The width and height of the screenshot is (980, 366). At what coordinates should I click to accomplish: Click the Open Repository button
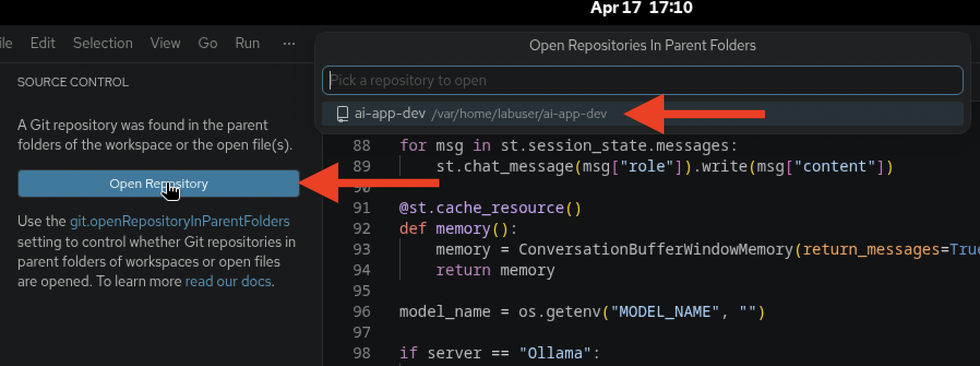[158, 184]
